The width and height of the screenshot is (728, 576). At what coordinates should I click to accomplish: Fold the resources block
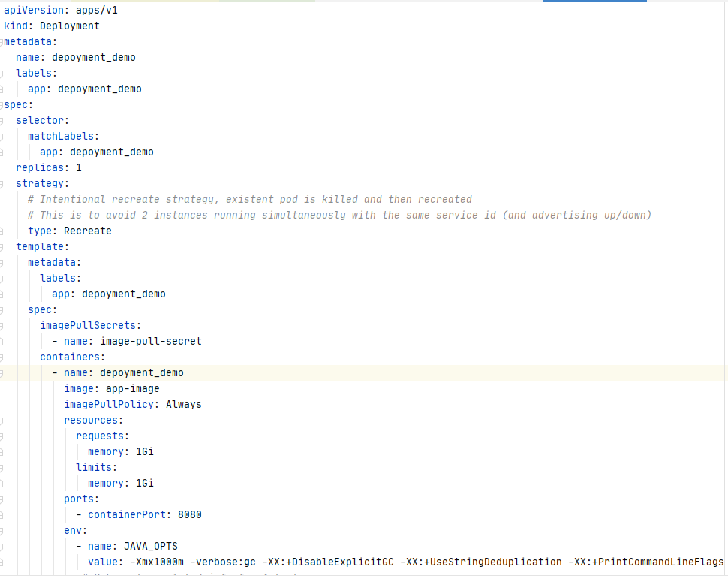[x=4, y=420]
